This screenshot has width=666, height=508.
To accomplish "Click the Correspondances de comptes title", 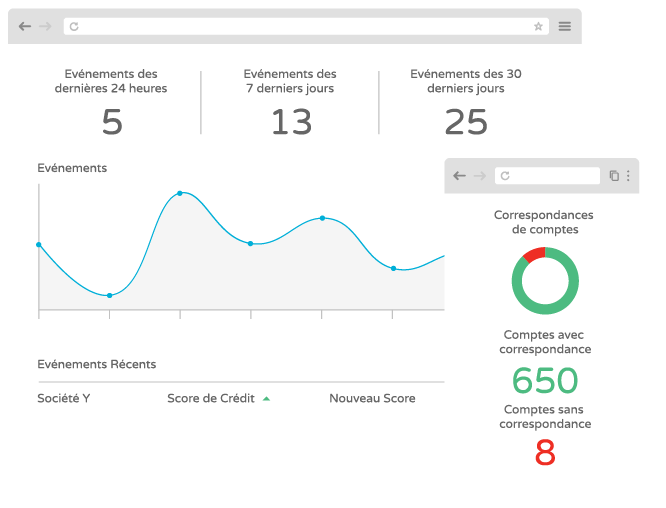I will tap(544, 222).
